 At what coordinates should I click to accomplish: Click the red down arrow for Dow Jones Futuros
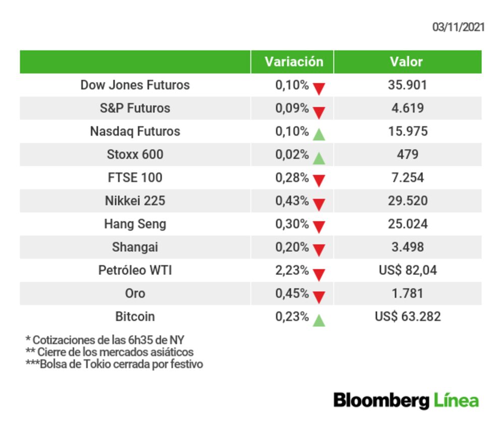click(319, 89)
